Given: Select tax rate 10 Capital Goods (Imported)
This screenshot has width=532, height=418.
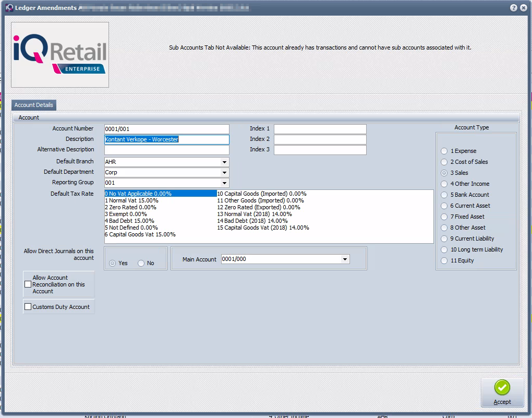Looking at the screenshot, I should pyautogui.click(x=262, y=194).
